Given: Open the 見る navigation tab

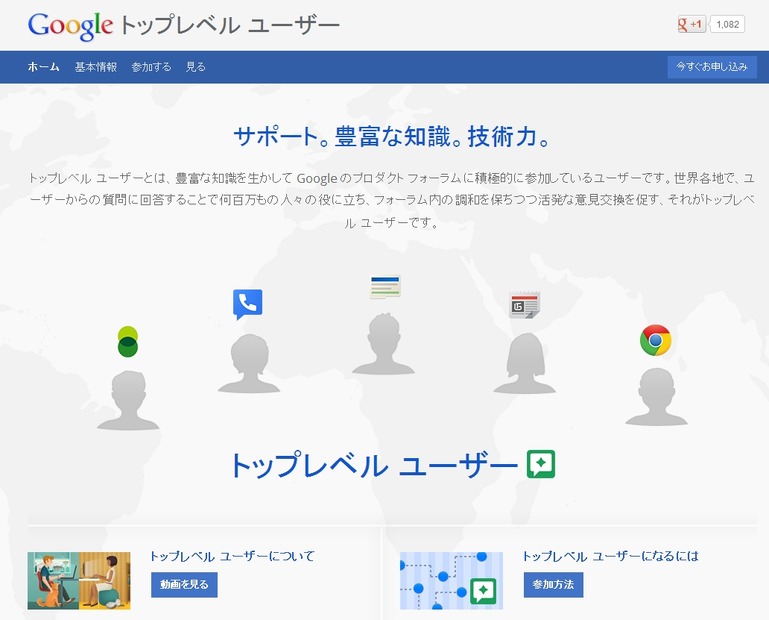Looking at the screenshot, I should [x=195, y=67].
